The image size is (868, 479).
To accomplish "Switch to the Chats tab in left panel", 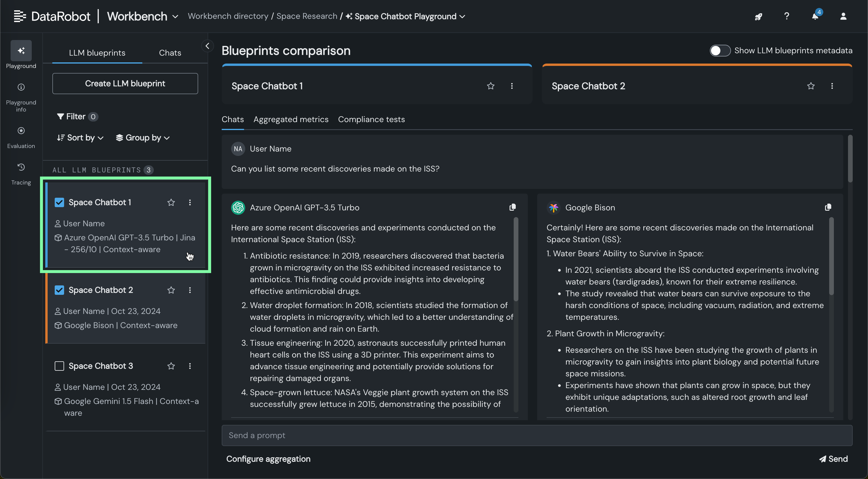I will pyautogui.click(x=170, y=53).
